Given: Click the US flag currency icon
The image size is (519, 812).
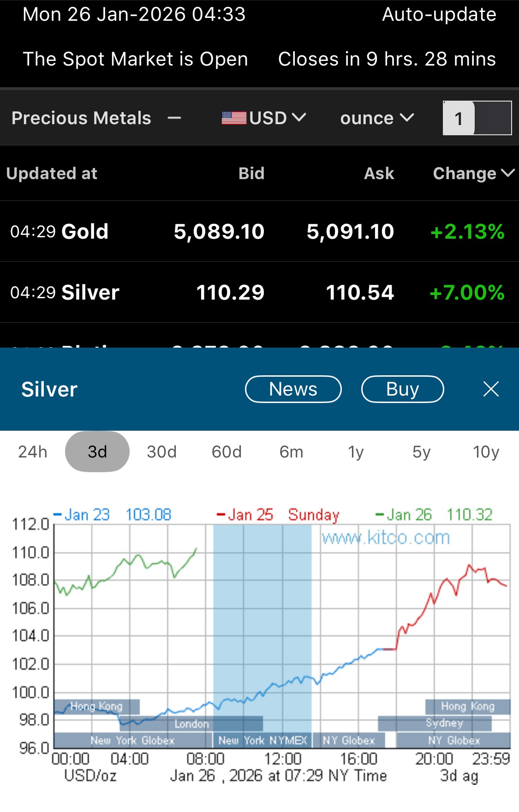Looking at the screenshot, I should pyautogui.click(x=234, y=118).
